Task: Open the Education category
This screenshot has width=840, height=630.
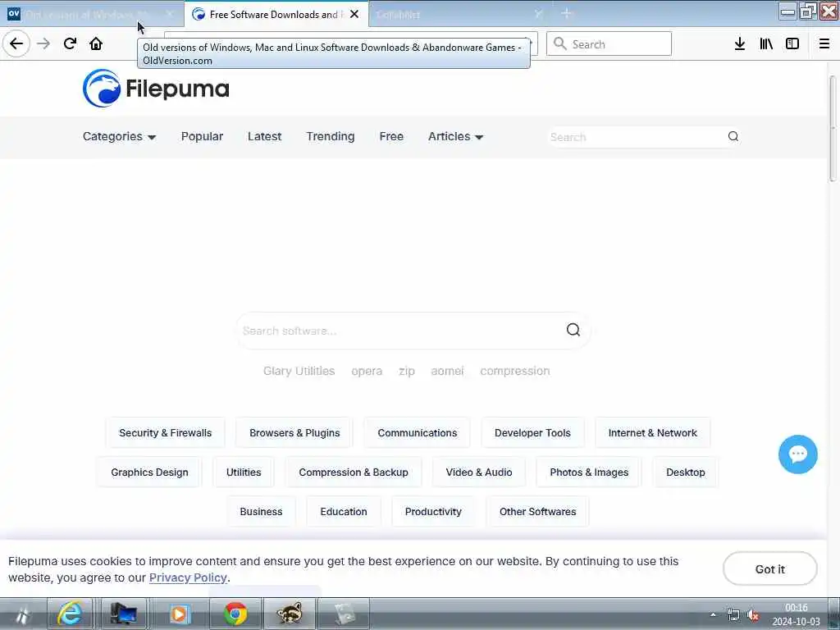Action: pos(344,512)
